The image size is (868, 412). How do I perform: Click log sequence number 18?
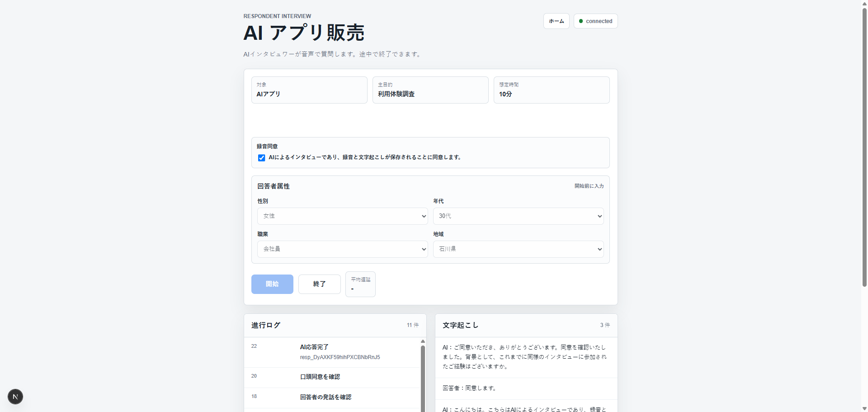pos(254,397)
